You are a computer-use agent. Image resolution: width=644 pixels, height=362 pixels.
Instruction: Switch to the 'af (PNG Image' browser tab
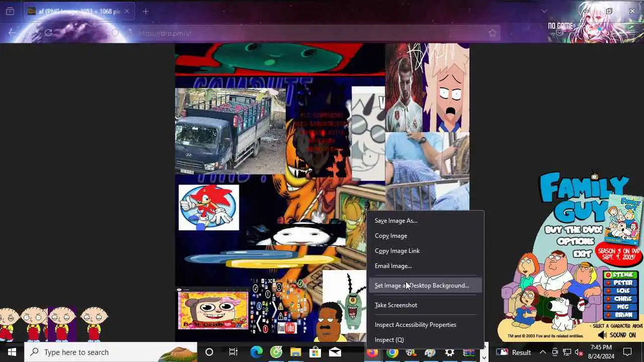pos(78,11)
